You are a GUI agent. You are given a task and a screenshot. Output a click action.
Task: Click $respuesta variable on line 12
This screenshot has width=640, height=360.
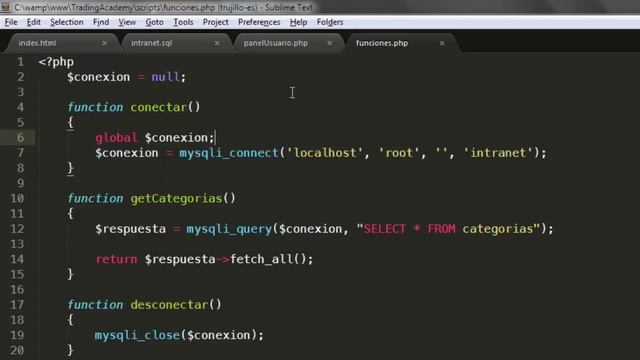coord(131,229)
